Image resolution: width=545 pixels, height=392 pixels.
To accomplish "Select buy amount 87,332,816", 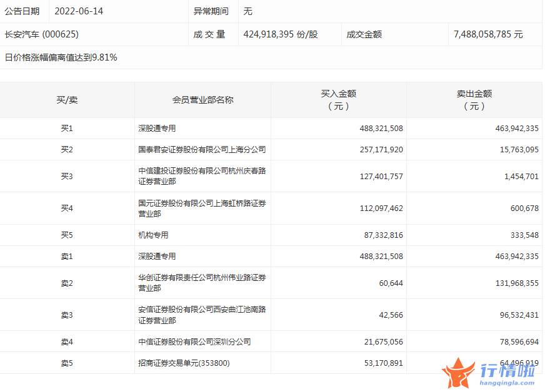I will pos(383,235).
